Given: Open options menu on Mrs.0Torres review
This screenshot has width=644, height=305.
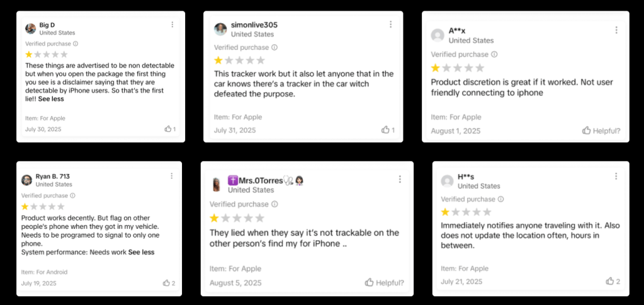Looking at the screenshot, I should click(x=400, y=180).
